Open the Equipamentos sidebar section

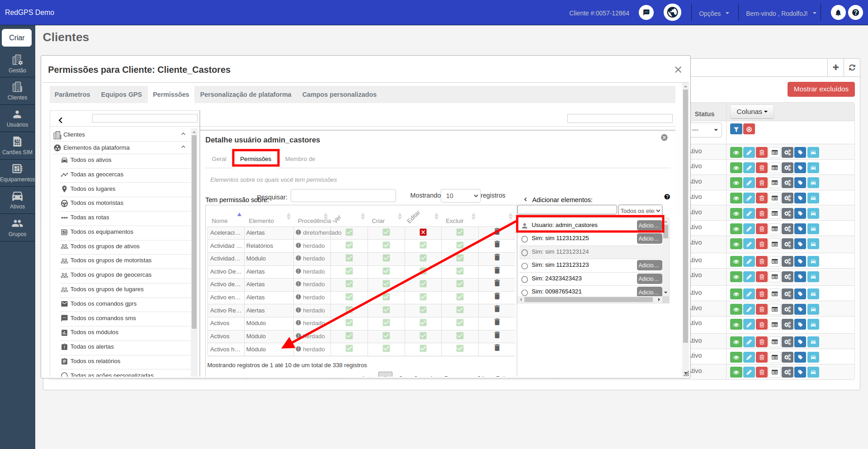point(17,173)
